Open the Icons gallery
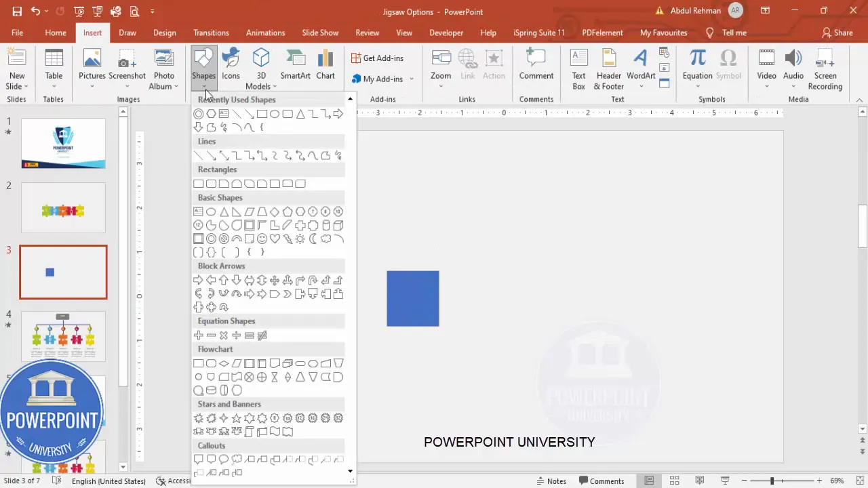The image size is (868, 488). pos(231,65)
